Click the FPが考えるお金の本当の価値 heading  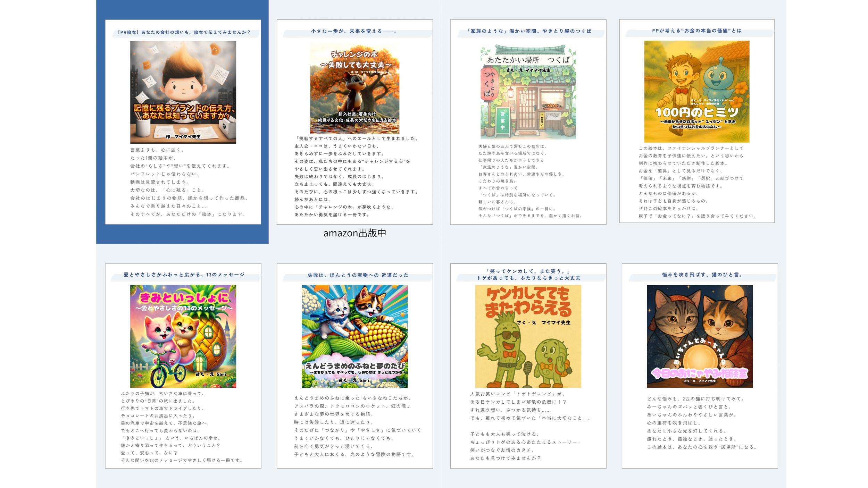click(696, 31)
